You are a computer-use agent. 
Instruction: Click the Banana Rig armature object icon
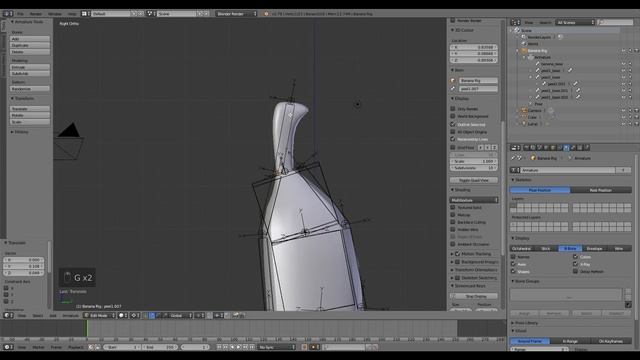[x=524, y=51]
